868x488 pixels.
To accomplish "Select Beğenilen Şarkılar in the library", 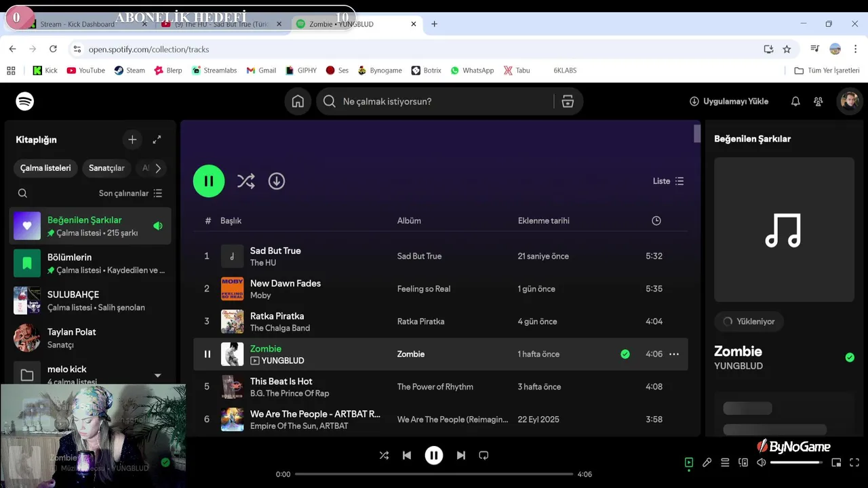I will (90, 226).
